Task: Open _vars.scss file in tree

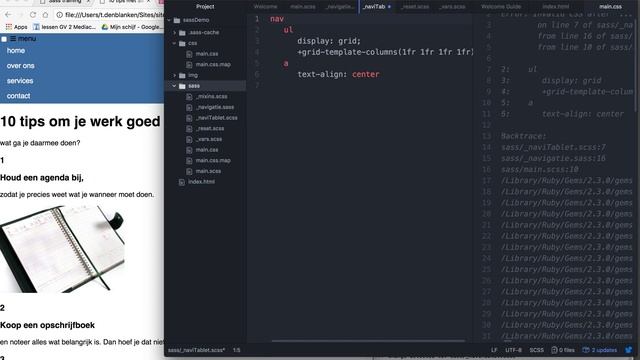Action: point(209,139)
